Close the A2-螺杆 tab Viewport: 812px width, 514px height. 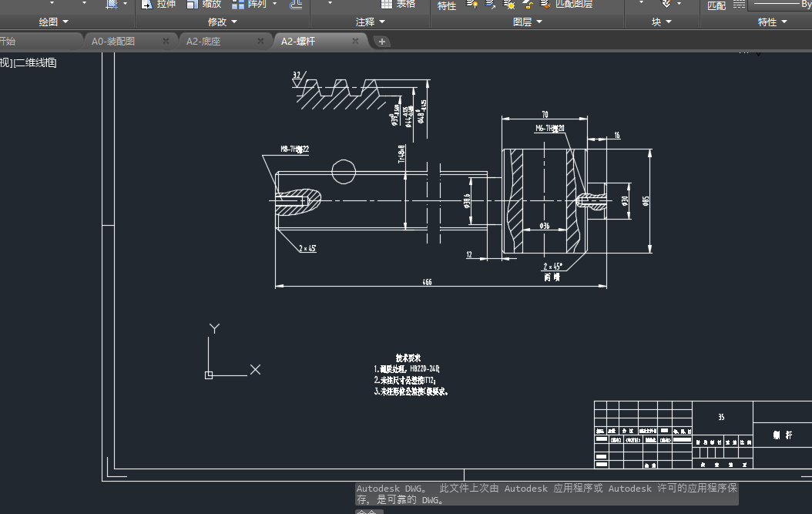[355, 41]
